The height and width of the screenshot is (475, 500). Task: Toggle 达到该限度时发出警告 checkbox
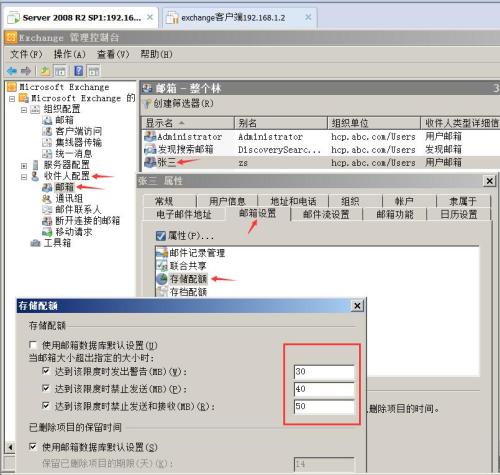46,371
